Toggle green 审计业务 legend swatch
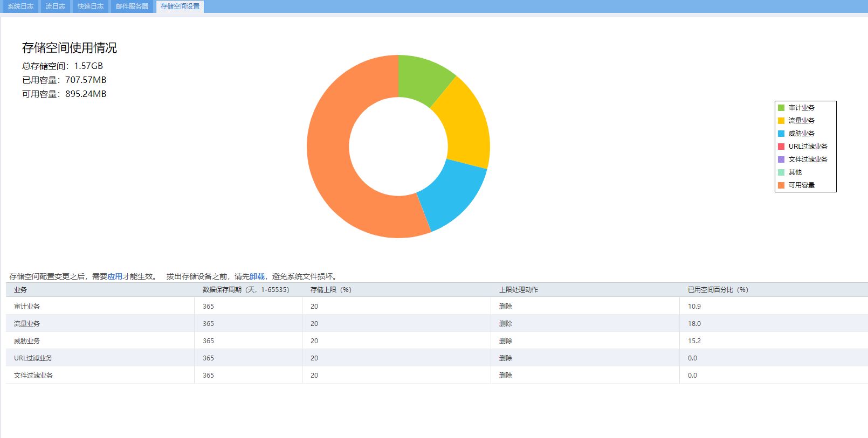 click(781, 108)
